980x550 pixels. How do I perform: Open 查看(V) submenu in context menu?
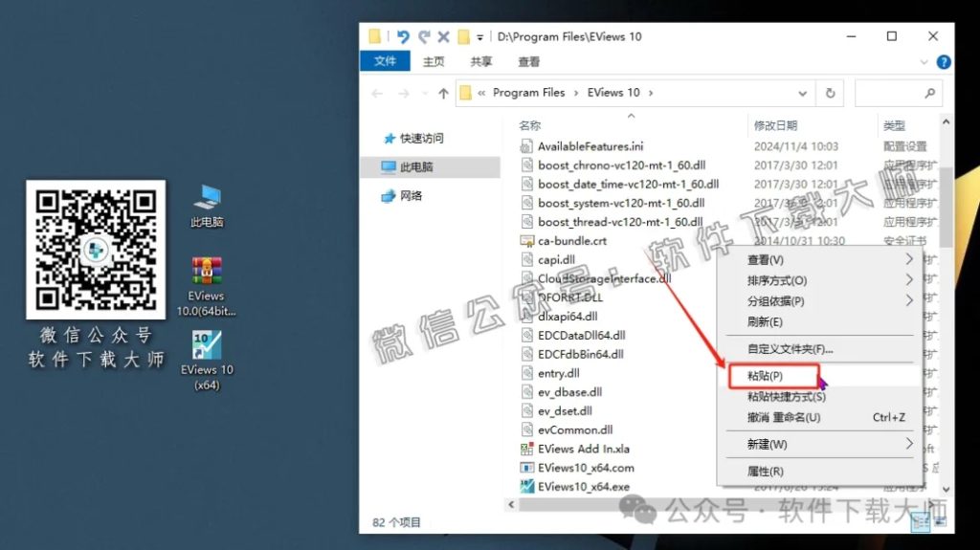(819, 259)
